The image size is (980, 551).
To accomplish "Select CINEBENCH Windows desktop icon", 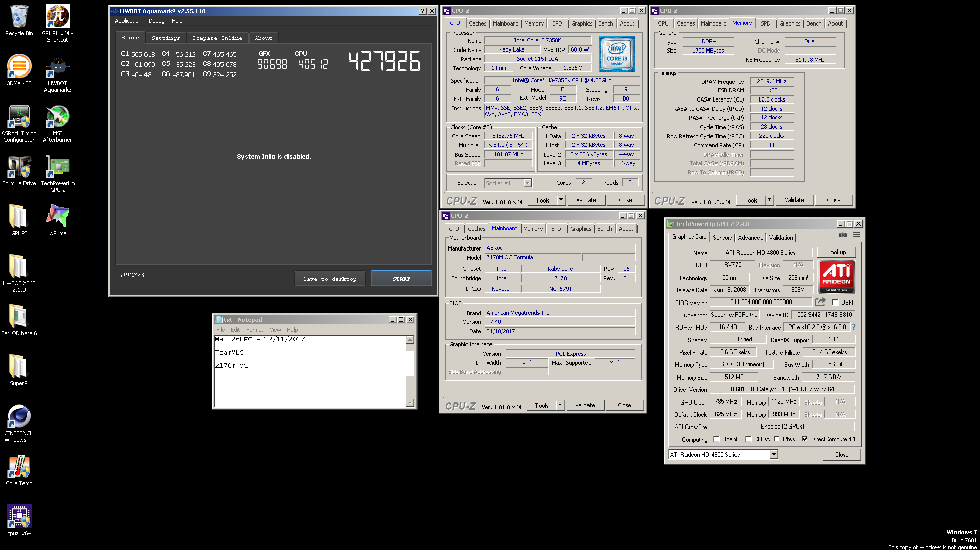I will click(x=19, y=423).
